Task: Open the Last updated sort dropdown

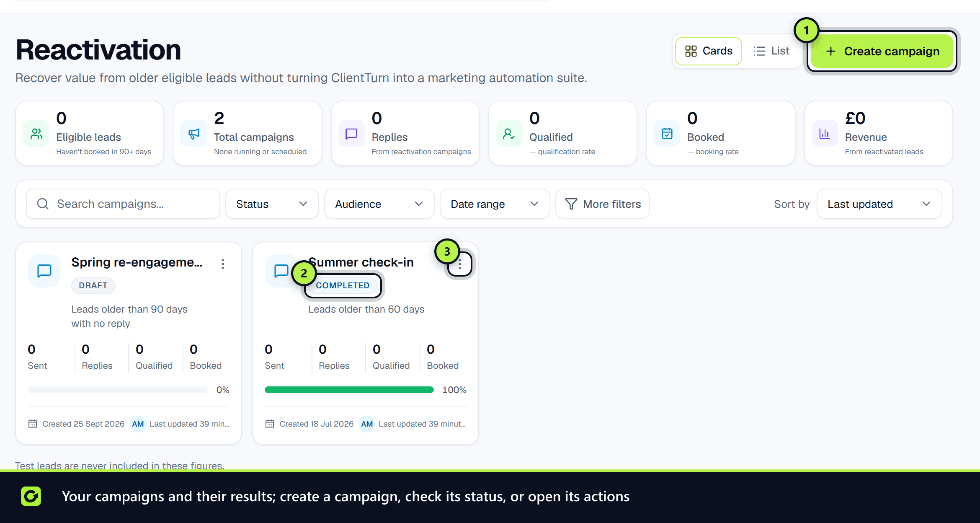Action: 879,204
